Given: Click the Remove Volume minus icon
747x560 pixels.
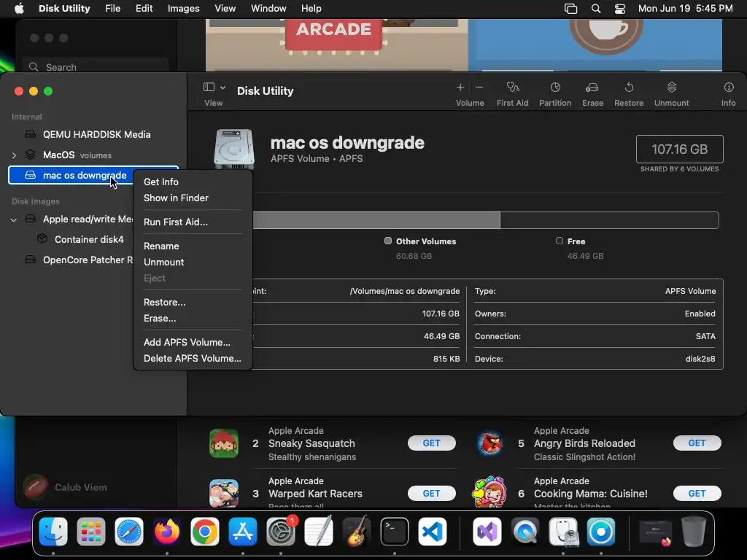Looking at the screenshot, I should coord(479,87).
